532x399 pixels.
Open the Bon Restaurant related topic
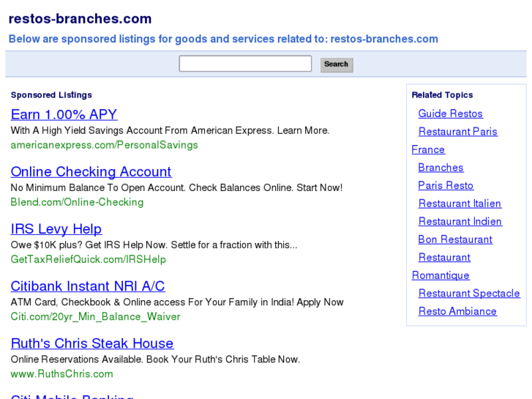click(x=455, y=239)
